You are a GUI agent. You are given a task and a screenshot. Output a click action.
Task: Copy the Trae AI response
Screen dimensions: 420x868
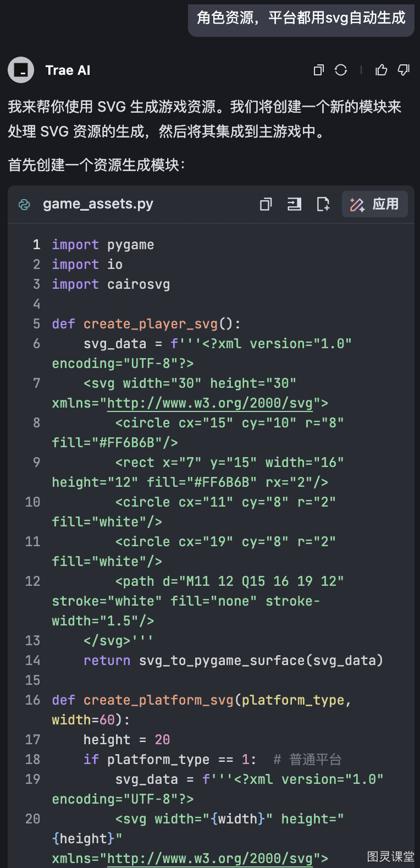pyautogui.click(x=319, y=70)
